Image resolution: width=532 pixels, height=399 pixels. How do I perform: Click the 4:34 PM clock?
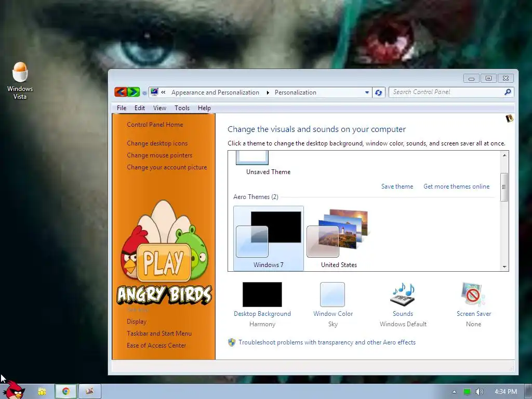click(506, 392)
